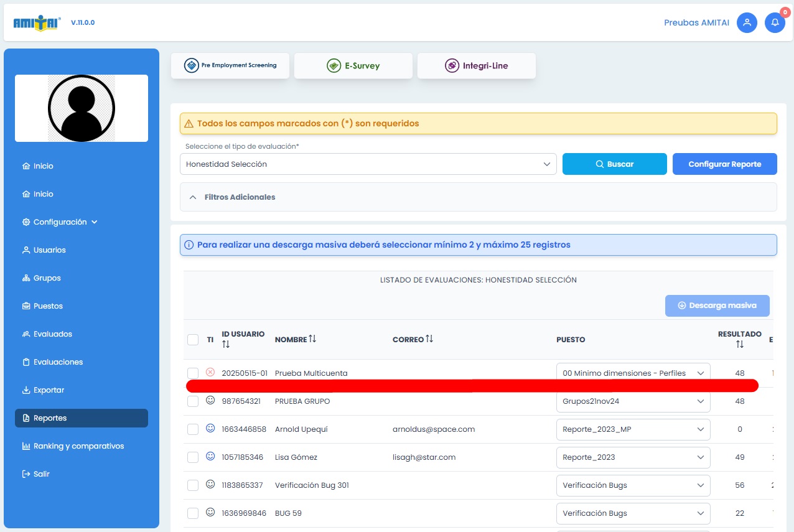The width and height of the screenshot is (794, 532).
Task: Open the user profile icon in header
Action: (747, 23)
